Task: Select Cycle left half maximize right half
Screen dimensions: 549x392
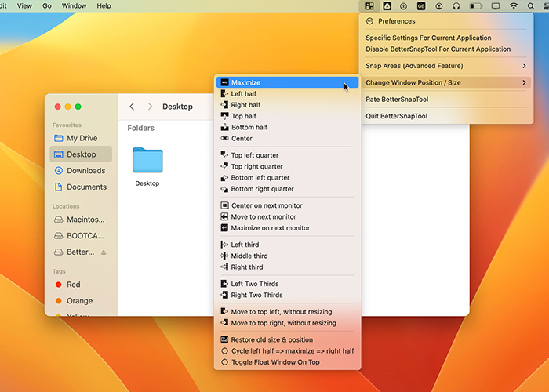Action: (287, 351)
